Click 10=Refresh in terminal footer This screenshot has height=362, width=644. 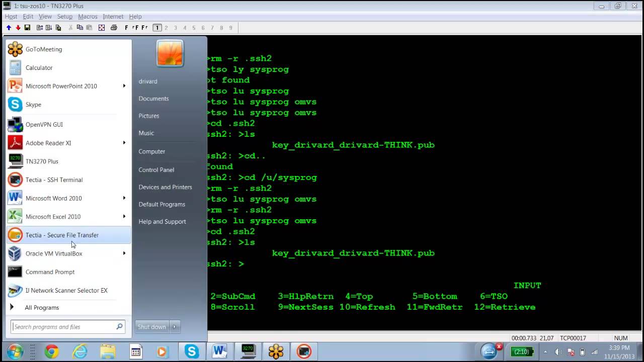(367, 307)
